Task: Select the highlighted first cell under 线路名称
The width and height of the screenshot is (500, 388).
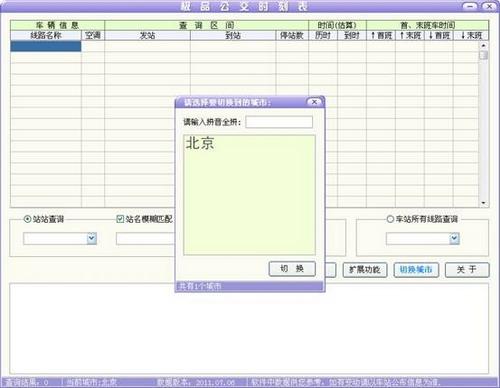Action: tap(46, 46)
